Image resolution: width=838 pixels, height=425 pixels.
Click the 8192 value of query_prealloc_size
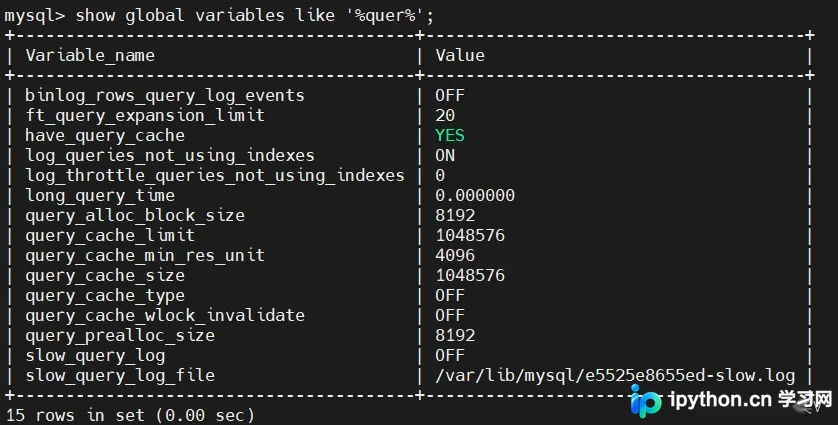tap(455, 336)
